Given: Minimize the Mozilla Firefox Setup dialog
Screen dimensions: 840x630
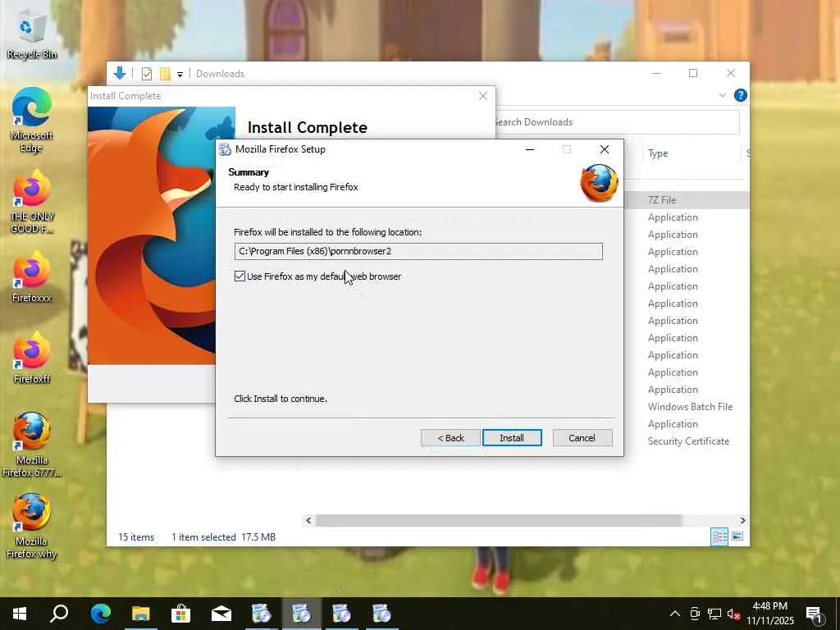Looking at the screenshot, I should click(x=530, y=149).
